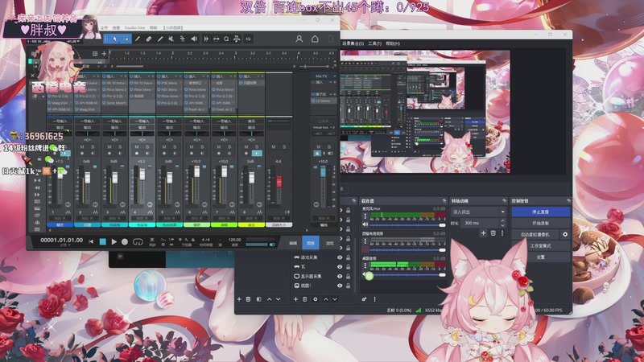The height and width of the screenshot is (362, 644).
Task: Open the desktop audio options three-dot menu in OBS
Action: click(x=365, y=266)
